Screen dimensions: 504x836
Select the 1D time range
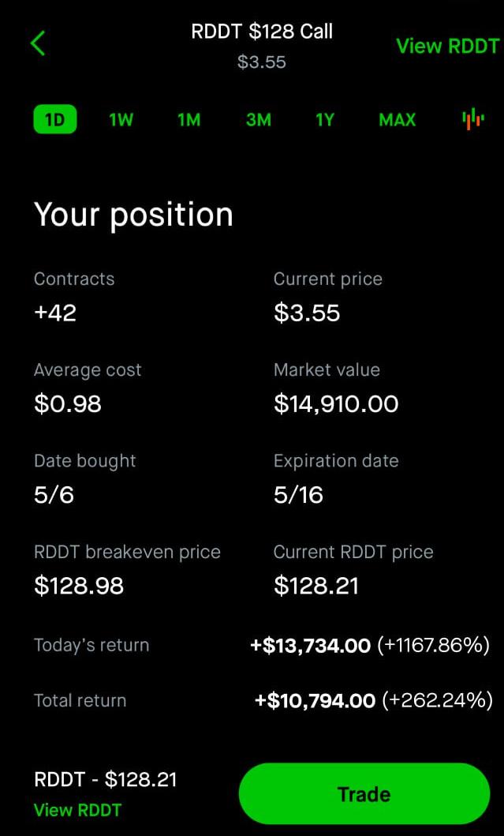pos(55,119)
